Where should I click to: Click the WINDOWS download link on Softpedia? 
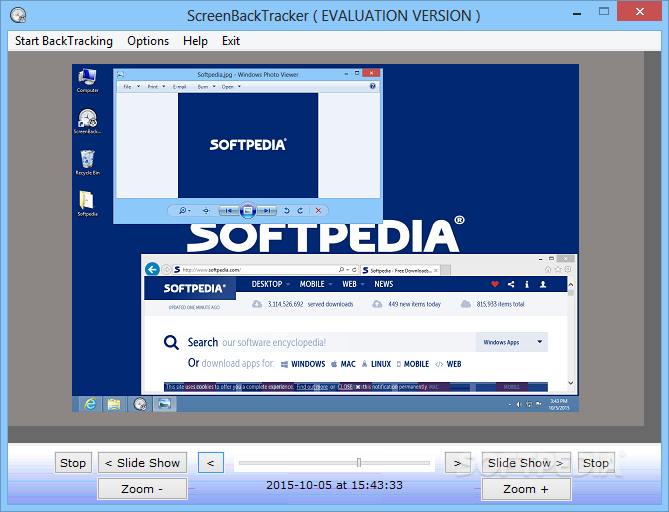(303, 364)
